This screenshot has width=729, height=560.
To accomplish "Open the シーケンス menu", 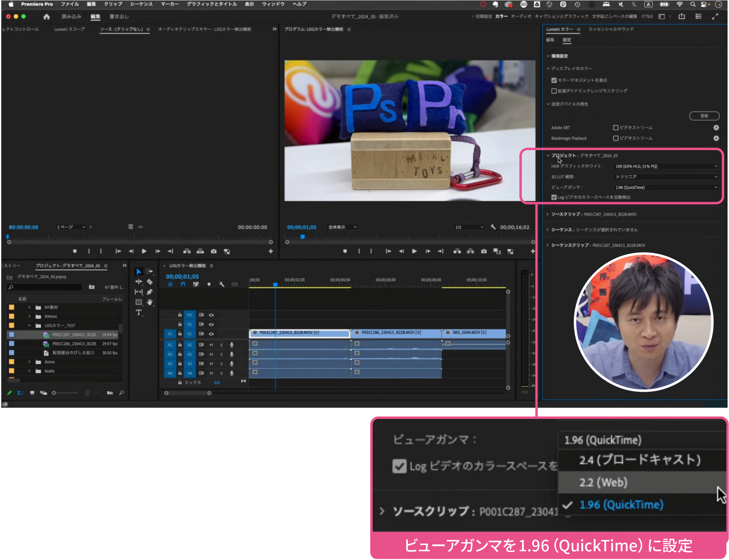I will (x=141, y=4).
